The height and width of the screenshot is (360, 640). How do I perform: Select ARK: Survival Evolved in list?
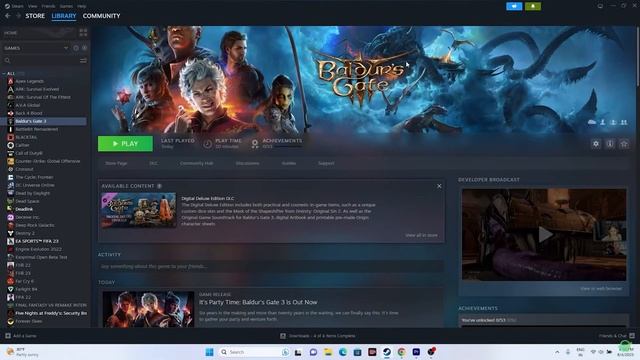(x=37, y=89)
